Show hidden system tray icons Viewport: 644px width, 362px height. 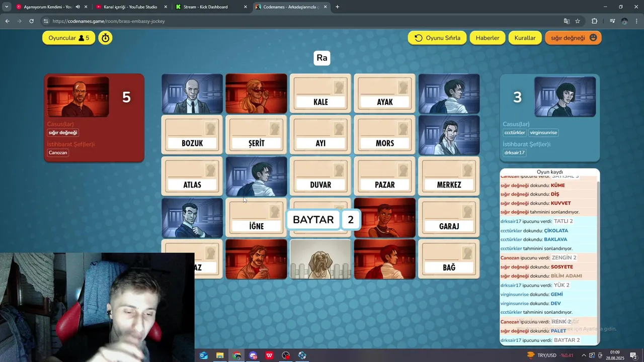584,355
